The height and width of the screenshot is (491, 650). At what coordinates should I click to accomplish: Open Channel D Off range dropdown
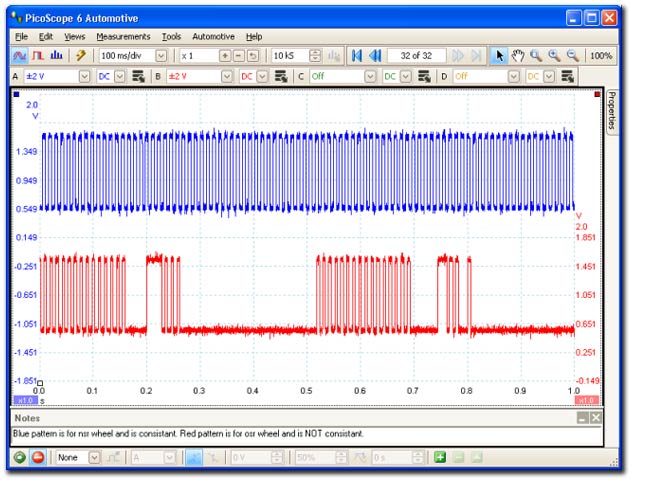pyautogui.click(x=514, y=77)
